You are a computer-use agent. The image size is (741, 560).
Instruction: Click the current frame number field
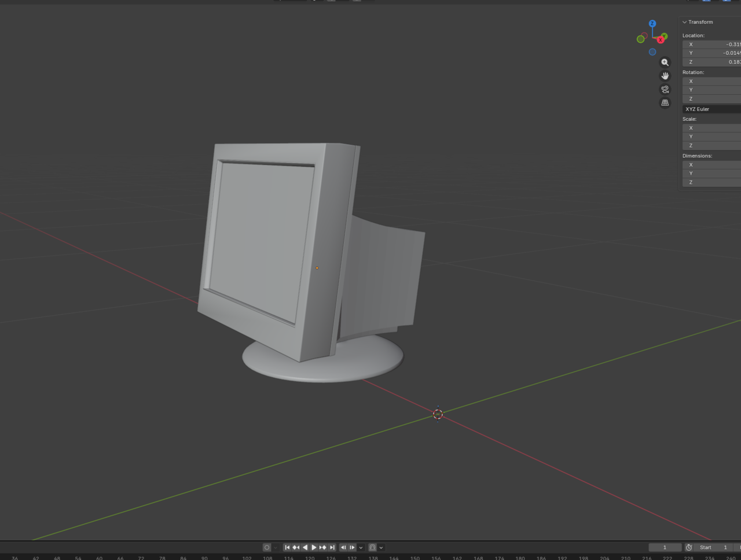pos(665,547)
